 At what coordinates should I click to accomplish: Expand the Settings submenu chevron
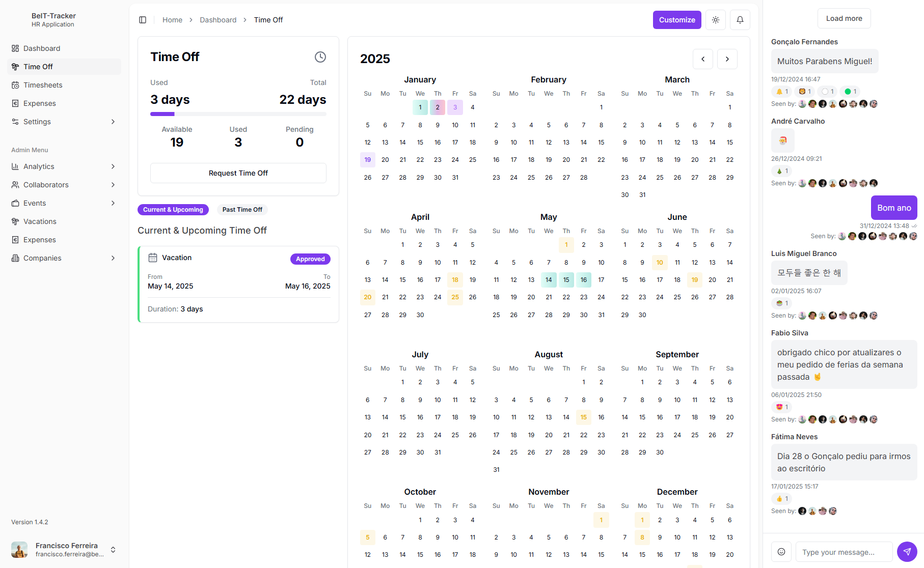click(113, 122)
